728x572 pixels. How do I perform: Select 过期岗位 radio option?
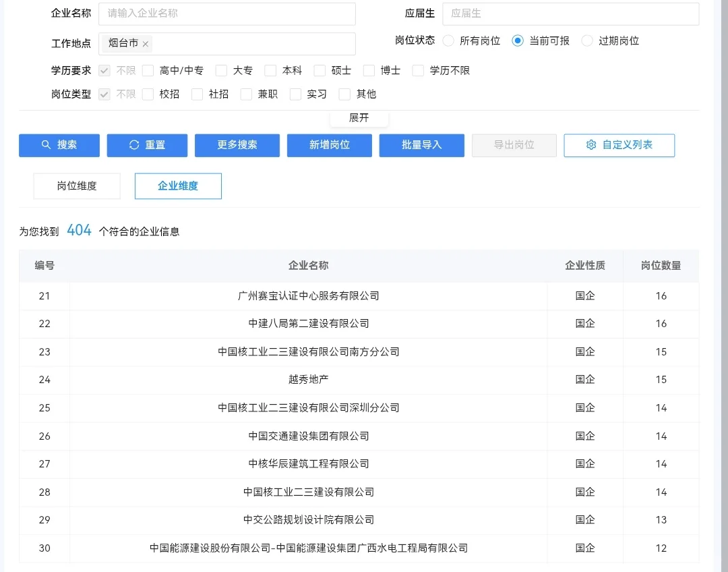(x=587, y=41)
